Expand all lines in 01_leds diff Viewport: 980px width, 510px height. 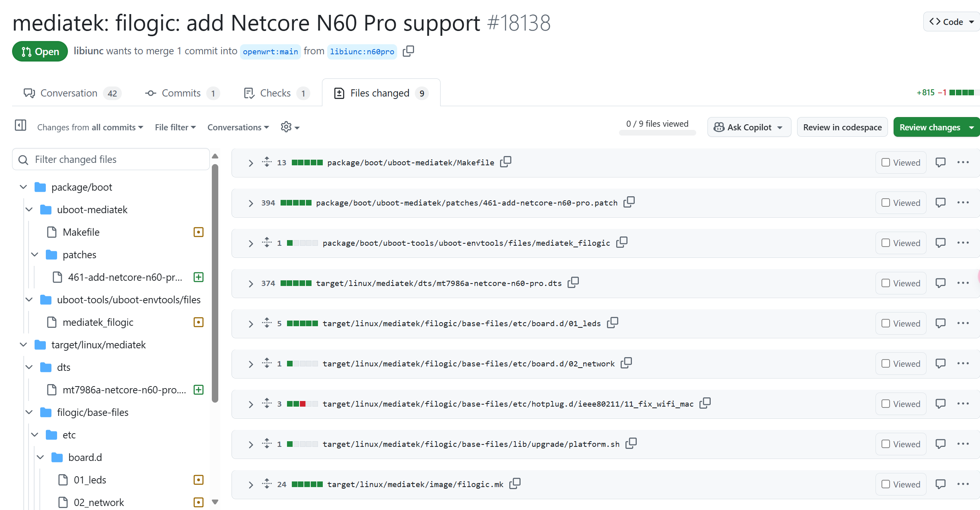(267, 323)
